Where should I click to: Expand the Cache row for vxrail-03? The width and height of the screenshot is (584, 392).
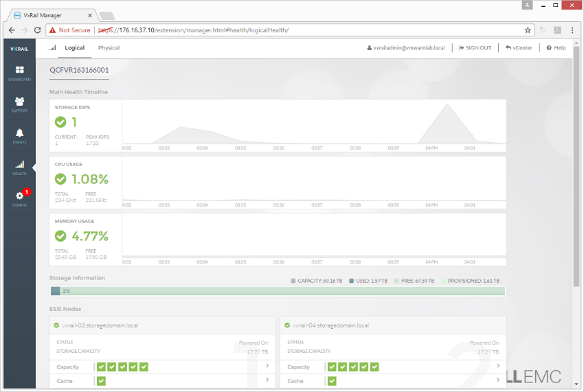point(267,380)
